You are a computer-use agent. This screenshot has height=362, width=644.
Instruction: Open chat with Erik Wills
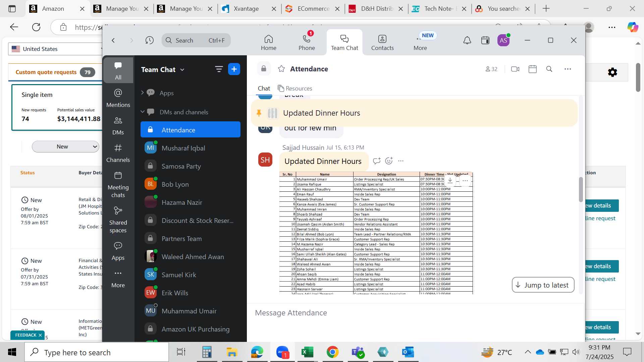point(190,293)
